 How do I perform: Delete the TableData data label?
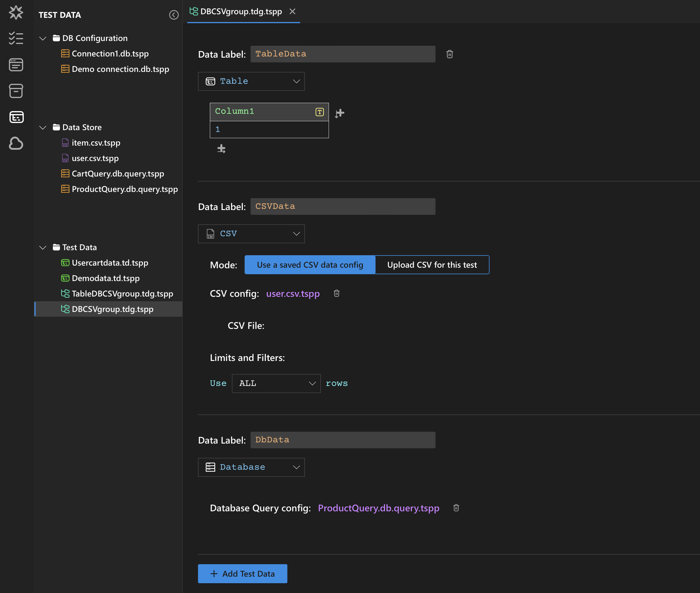[449, 54]
